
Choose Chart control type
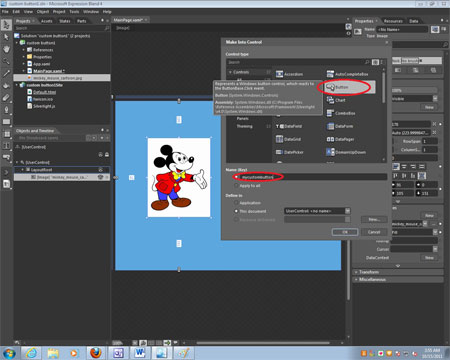click(336, 100)
